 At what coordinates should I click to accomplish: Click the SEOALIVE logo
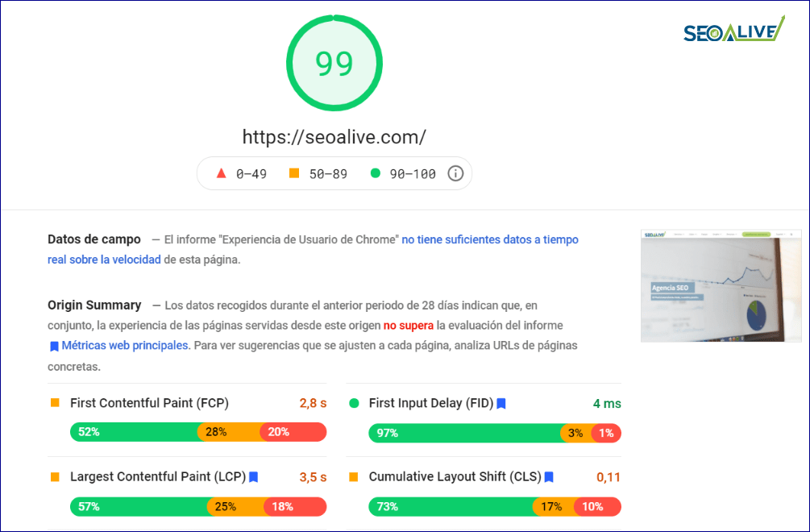[731, 30]
